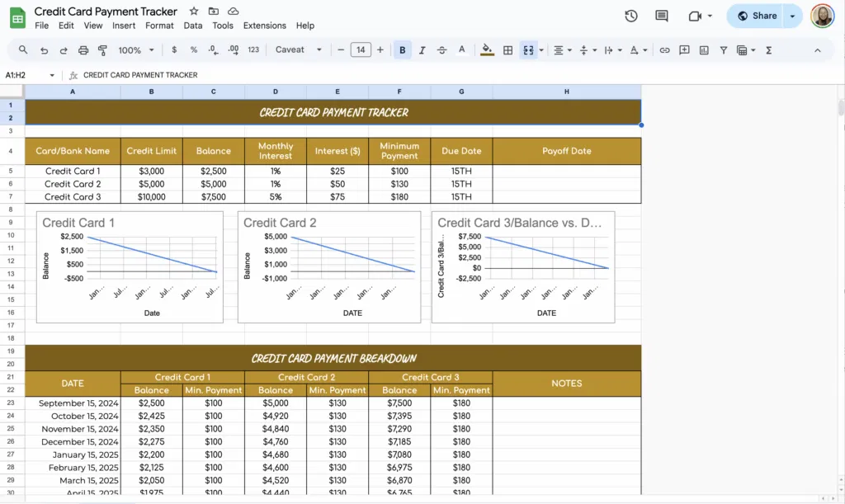Apply currency format to selection

coord(173,49)
